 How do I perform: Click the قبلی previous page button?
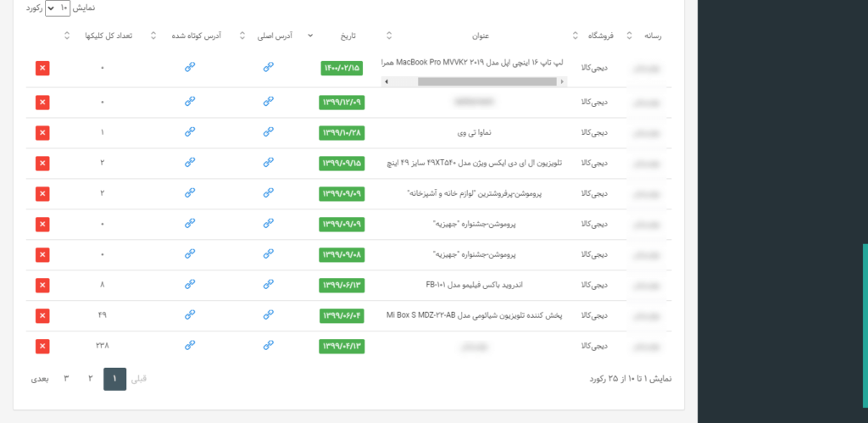(138, 379)
